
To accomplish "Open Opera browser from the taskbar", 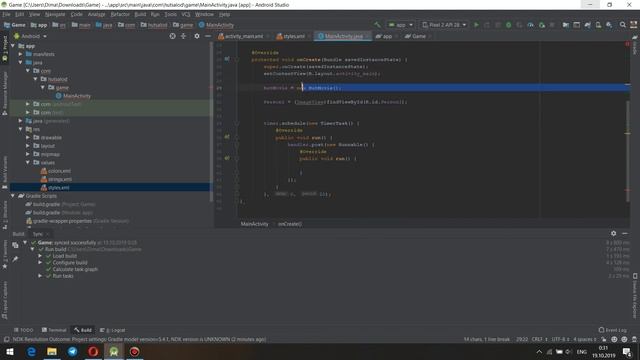I will click(93, 351).
